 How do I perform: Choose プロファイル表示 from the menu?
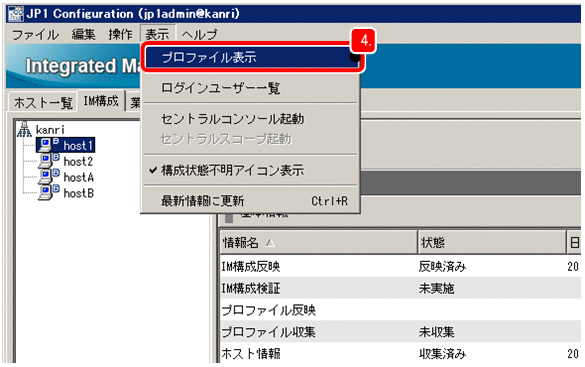(252, 57)
